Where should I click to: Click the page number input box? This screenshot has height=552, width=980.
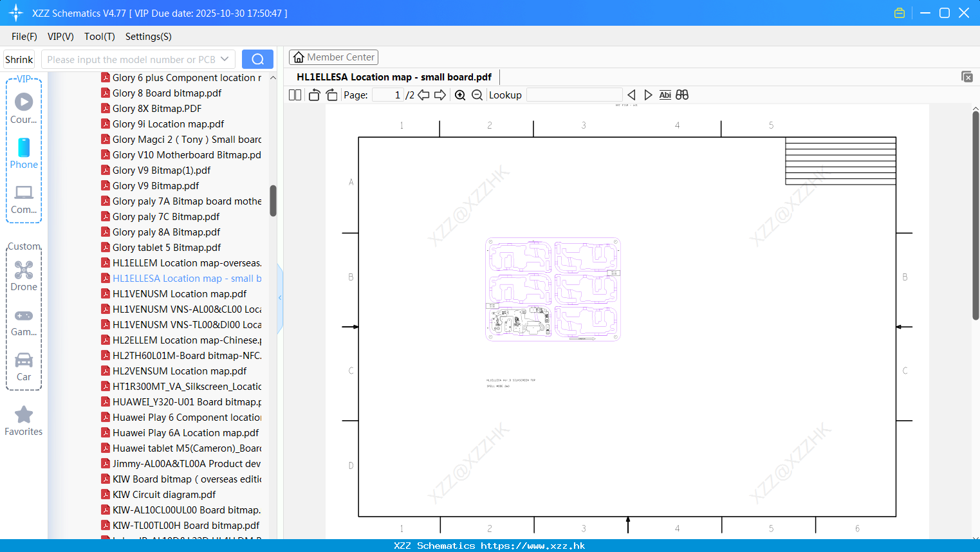387,95
